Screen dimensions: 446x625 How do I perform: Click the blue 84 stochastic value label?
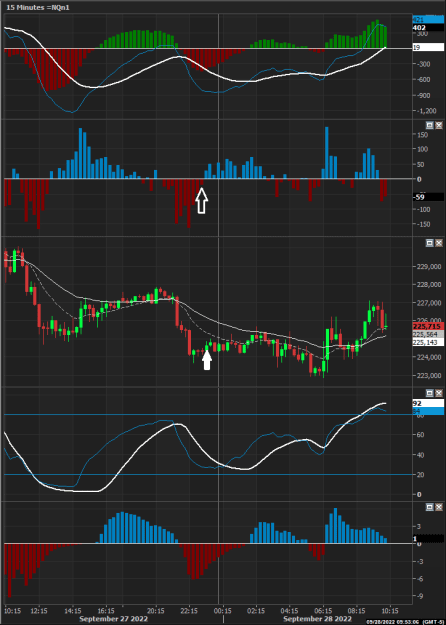428,411
